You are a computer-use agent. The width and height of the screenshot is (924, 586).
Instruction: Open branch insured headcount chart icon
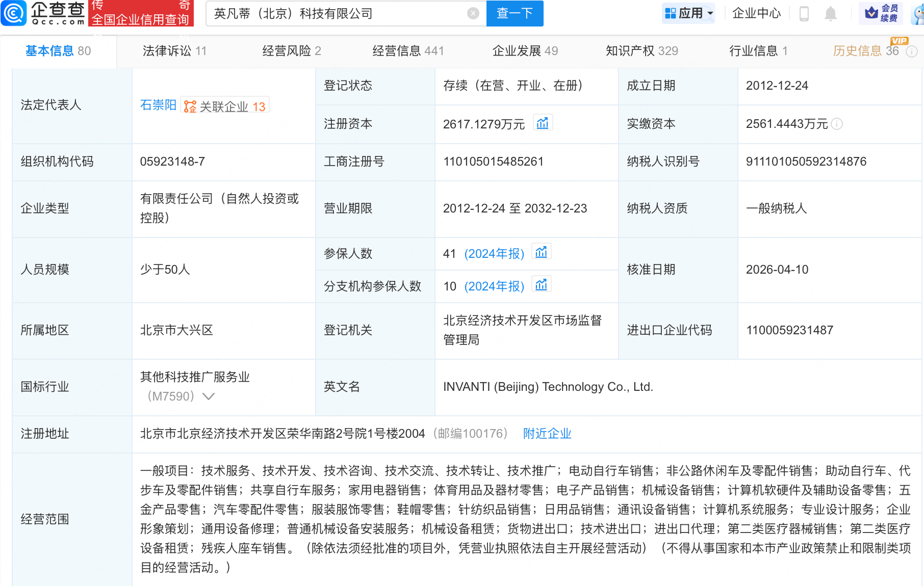(x=541, y=285)
